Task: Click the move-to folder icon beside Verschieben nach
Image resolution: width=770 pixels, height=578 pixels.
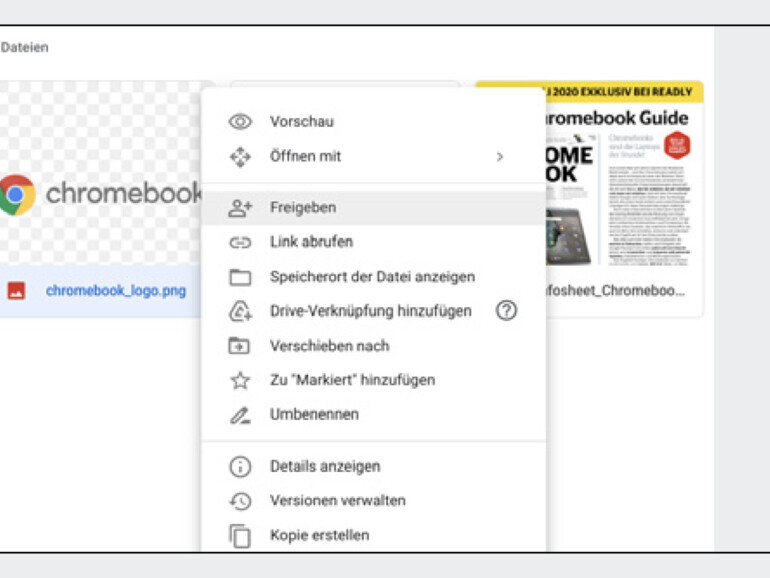Action: 239,346
